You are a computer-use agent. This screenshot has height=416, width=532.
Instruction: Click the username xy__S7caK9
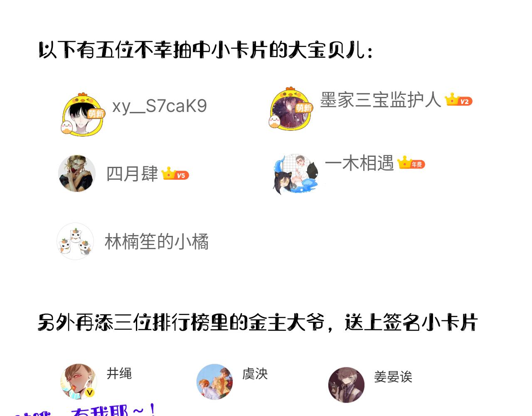coord(160,106)
